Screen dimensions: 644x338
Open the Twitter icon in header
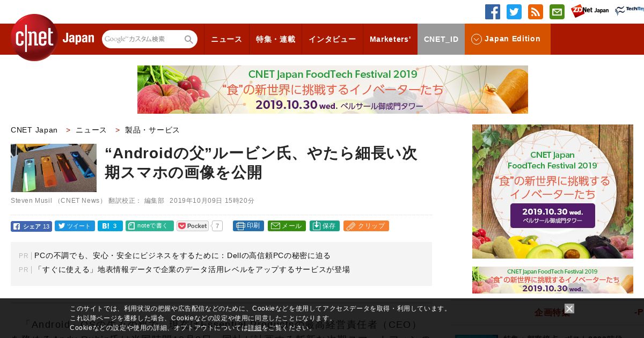[x=514, y=12]
